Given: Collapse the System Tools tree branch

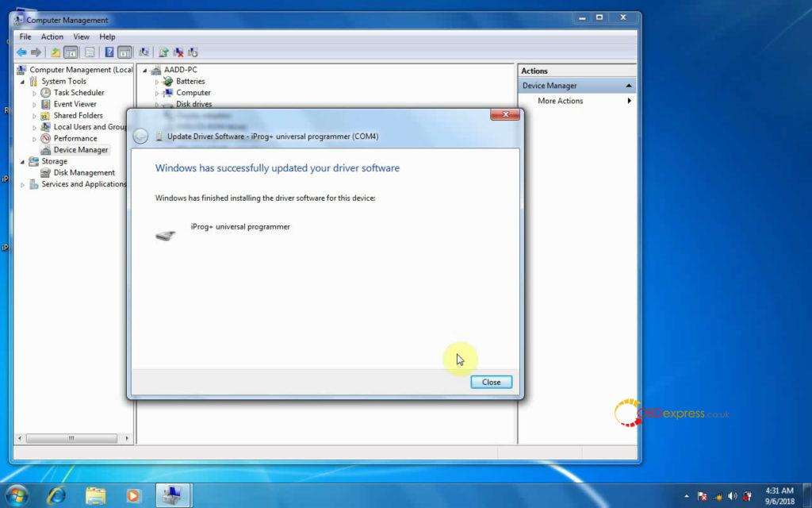Looking at the screenshot, I should (22, 82).
